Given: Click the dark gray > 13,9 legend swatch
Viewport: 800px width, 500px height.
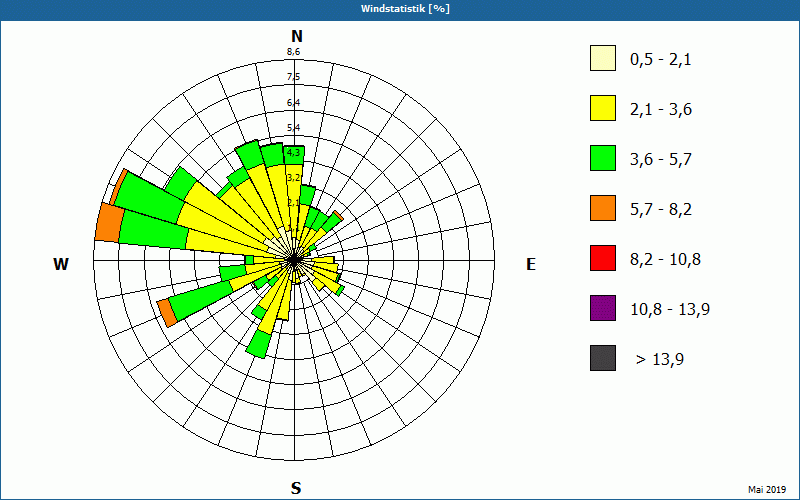Looking at the screenshot, I should (603, 358).
